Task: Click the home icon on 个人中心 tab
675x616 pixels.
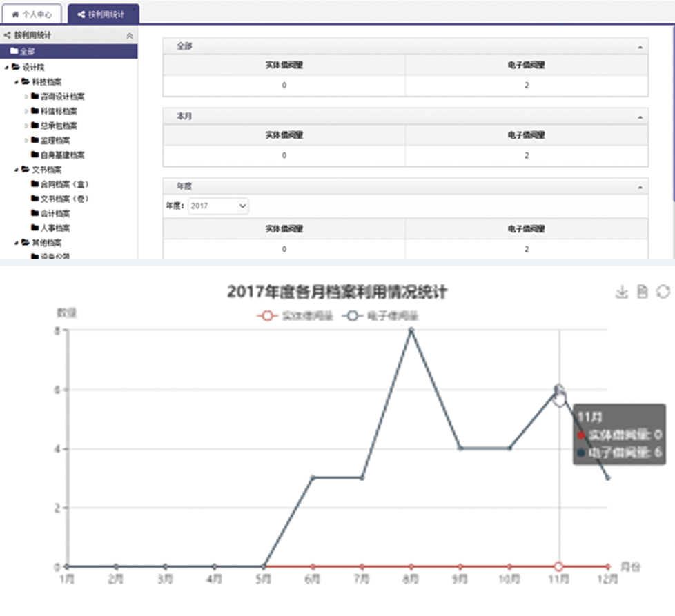Action: 14,14
